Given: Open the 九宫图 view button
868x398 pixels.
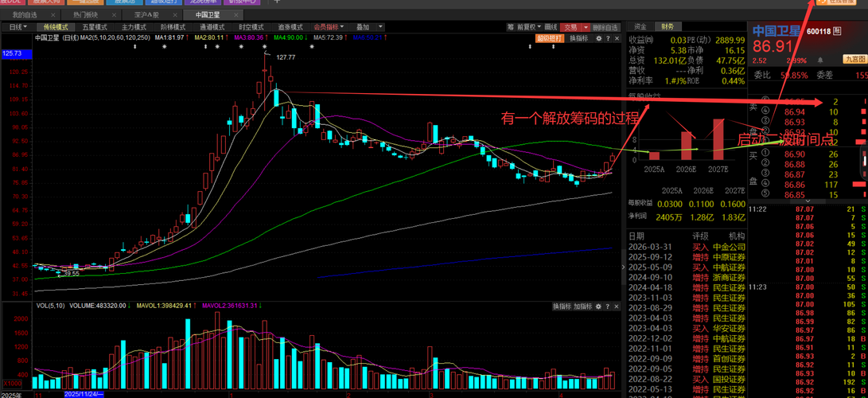Looking at the screenshot, I should pyautogui.click(x=855, y=59).
